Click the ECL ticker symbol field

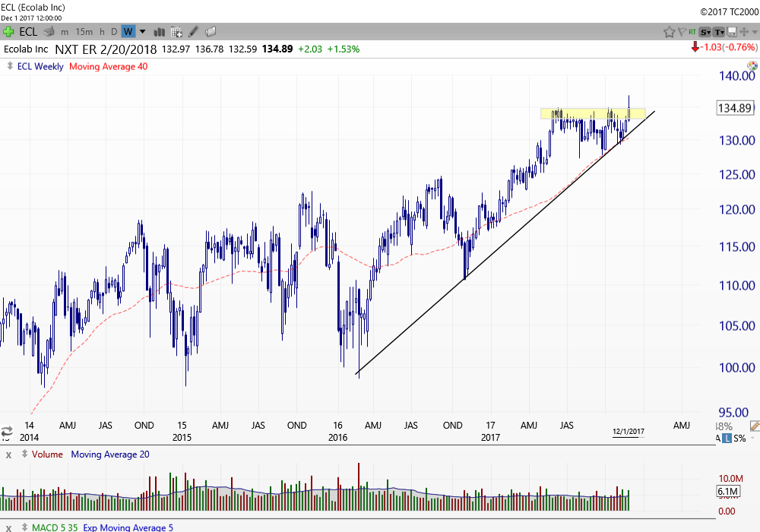[29, 32]
